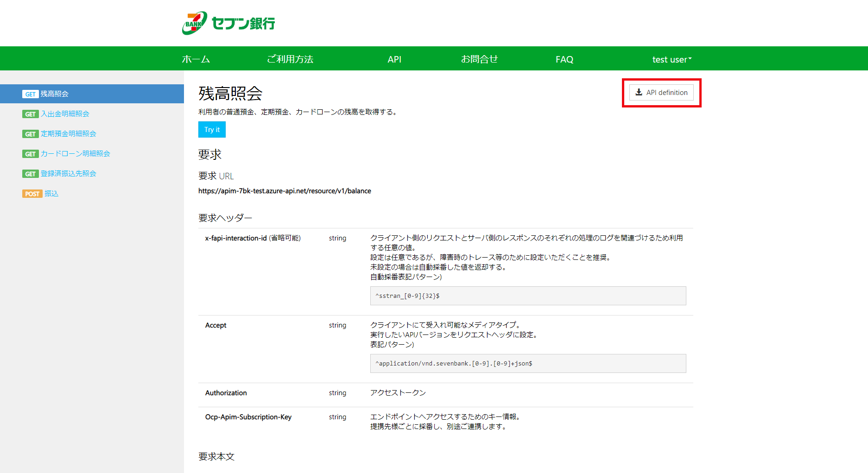This screenshot has width=868, height=473.
Task: Click the request URL text
Action: [x=285, y=191]
